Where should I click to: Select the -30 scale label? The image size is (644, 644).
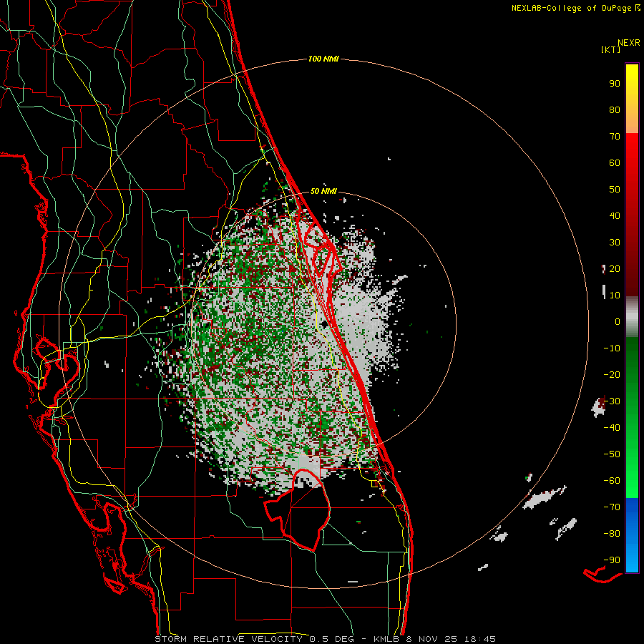(x=612, y=401)
